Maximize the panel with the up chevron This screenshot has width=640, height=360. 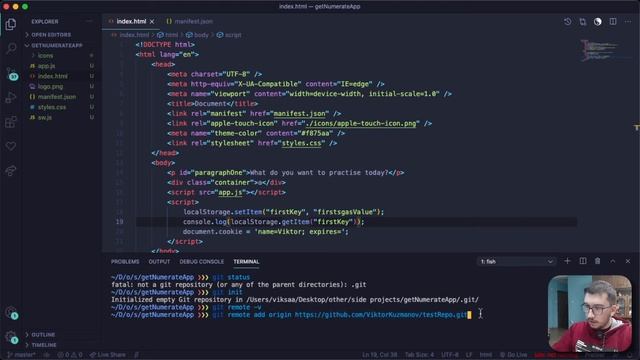coord(613,261)
